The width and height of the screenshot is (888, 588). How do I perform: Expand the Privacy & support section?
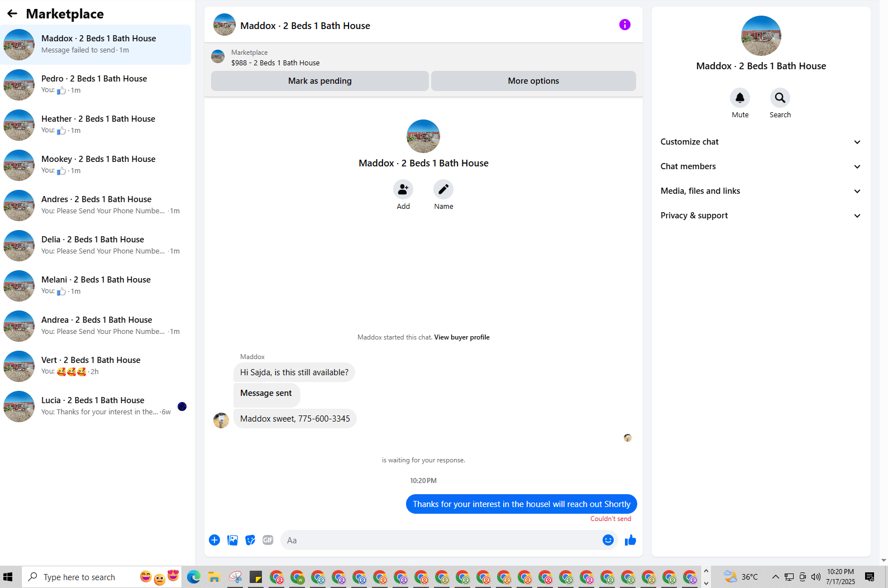[761, 216]
